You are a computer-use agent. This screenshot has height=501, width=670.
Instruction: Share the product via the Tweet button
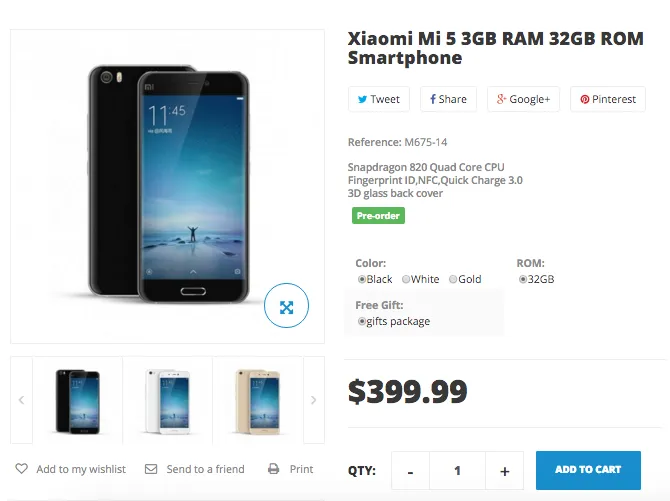tap(378, 99)
